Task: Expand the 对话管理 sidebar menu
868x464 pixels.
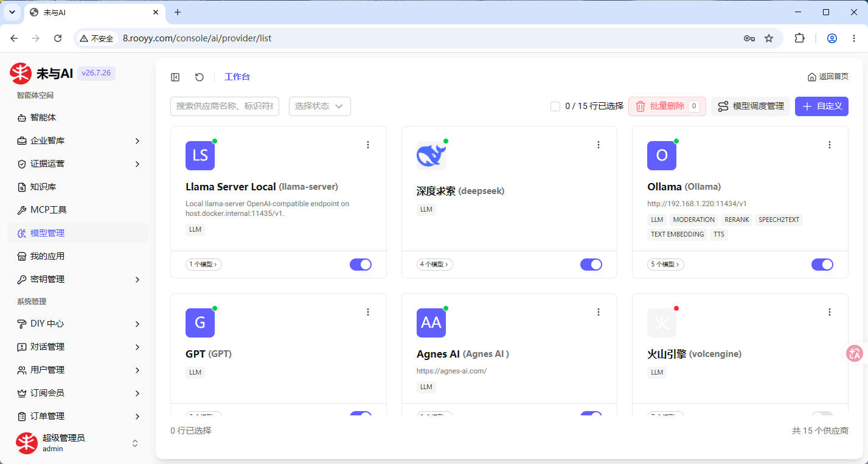Action: pos(78,347)
